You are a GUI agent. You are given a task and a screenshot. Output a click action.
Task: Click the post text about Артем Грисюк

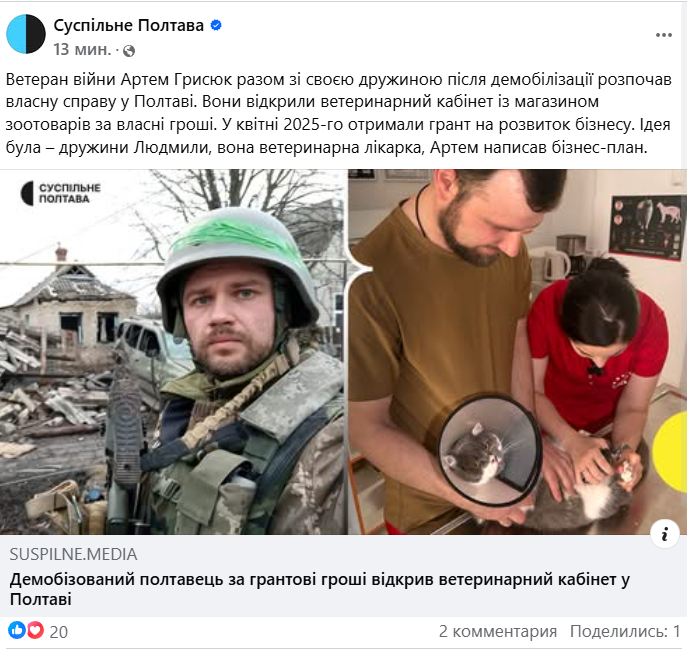[338, 113]
